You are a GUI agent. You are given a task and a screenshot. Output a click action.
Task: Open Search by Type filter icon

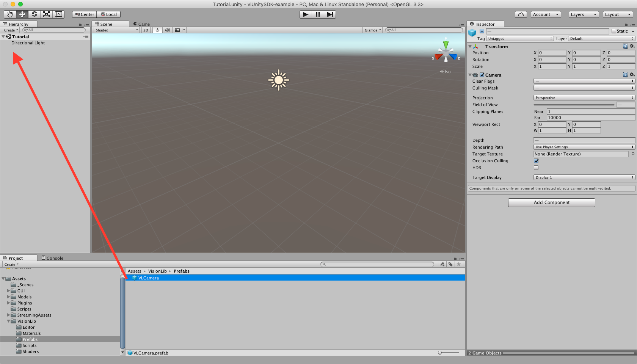tap(442, 264)
